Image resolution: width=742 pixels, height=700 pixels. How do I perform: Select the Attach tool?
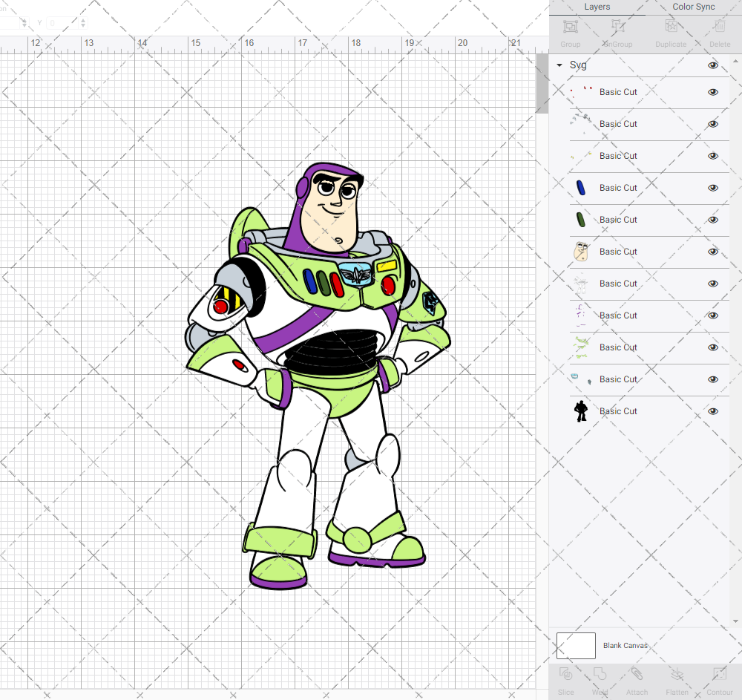pos(637,673)
